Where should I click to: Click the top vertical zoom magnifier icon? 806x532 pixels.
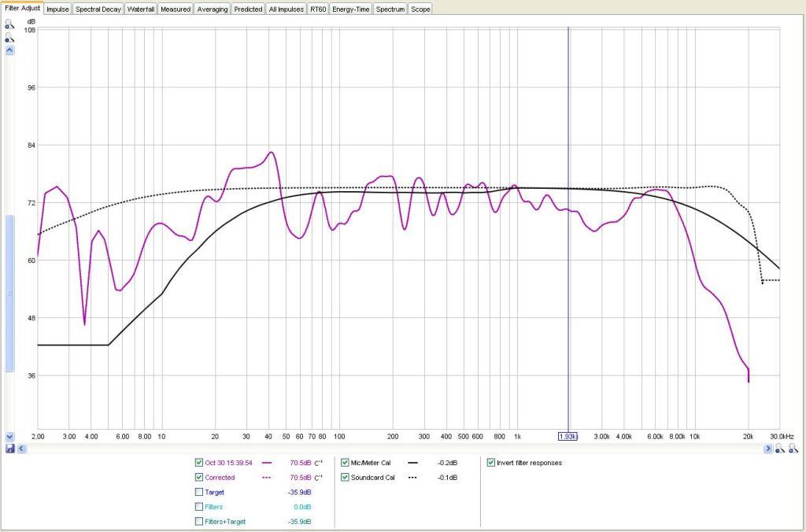[x=9, y=24]
